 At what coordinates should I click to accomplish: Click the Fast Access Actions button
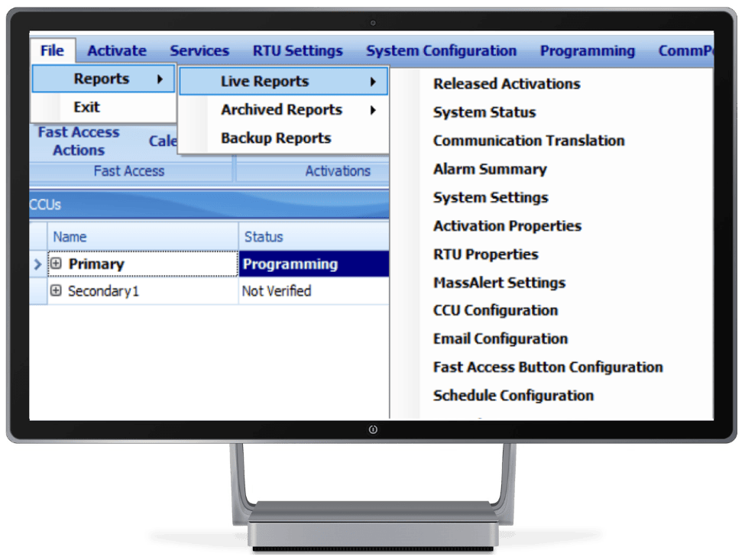[78, 141]
